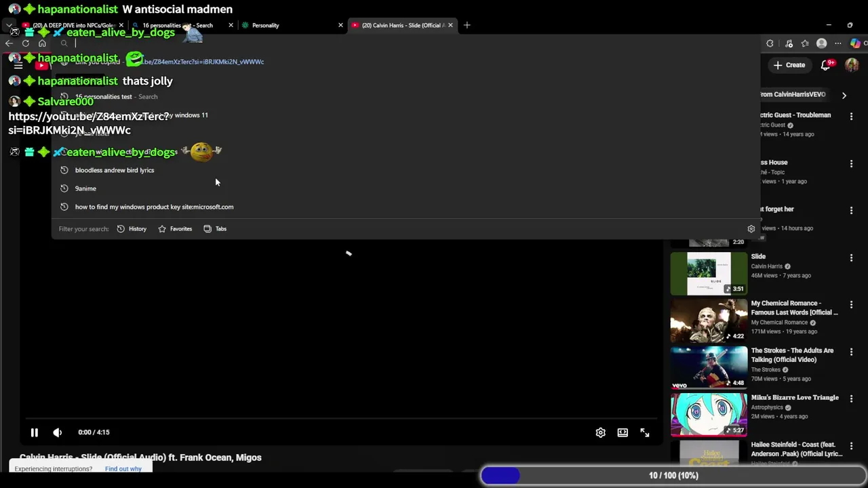Switch to the A DEEP DIVE into NPCs tab

pos(72,25)
